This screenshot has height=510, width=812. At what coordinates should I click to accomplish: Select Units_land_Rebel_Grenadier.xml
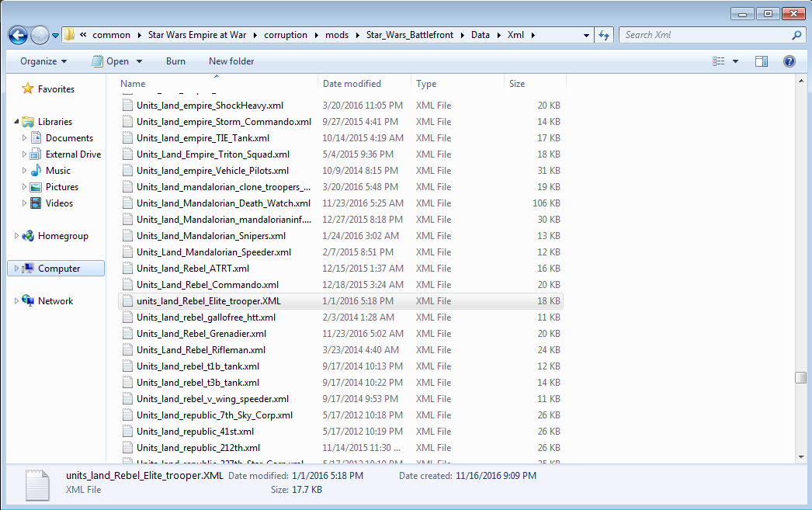(201, 334)
